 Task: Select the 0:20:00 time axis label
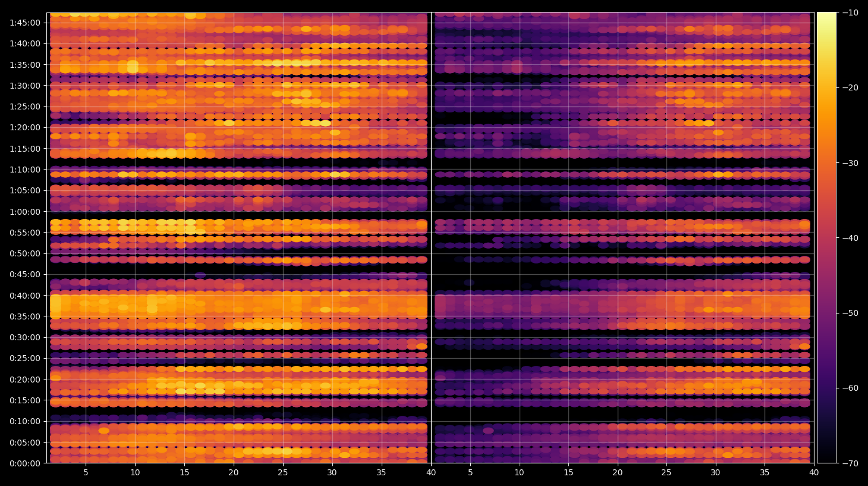click(25, 380)
